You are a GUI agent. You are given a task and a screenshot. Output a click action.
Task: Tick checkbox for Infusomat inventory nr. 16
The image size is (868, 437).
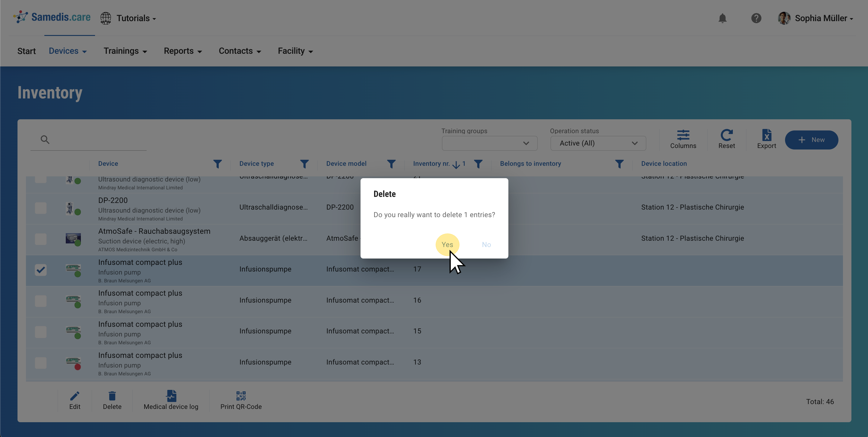click(41, 301)
